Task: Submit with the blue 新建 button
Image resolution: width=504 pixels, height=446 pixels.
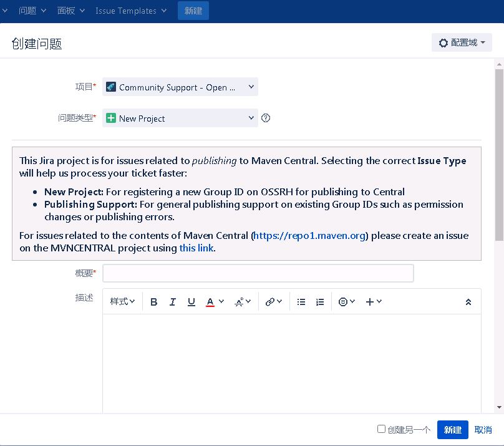Action: pyautogui.click(x=452, y=430)
